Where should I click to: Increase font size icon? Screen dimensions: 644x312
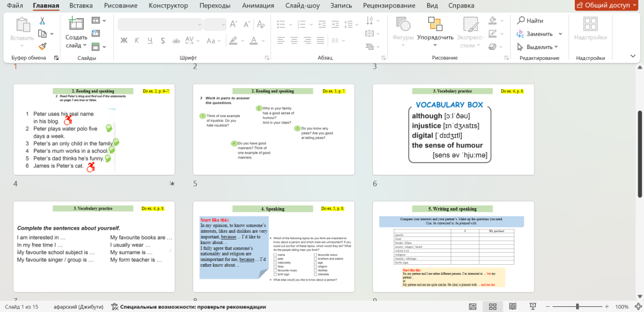pyautogui.click(x=234, y=25)
